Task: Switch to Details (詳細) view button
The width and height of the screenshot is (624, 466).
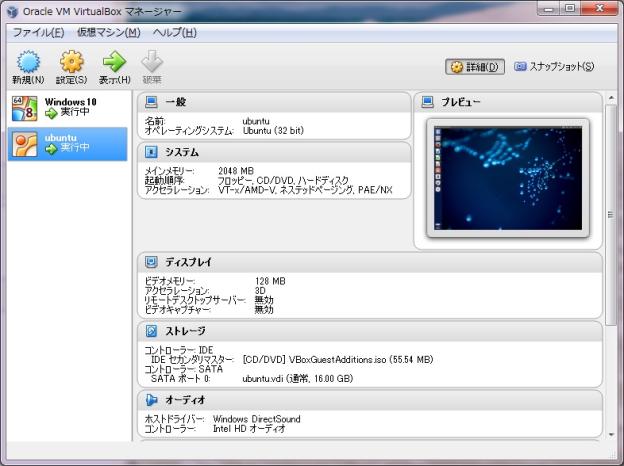Action: (x=475, y=67)
